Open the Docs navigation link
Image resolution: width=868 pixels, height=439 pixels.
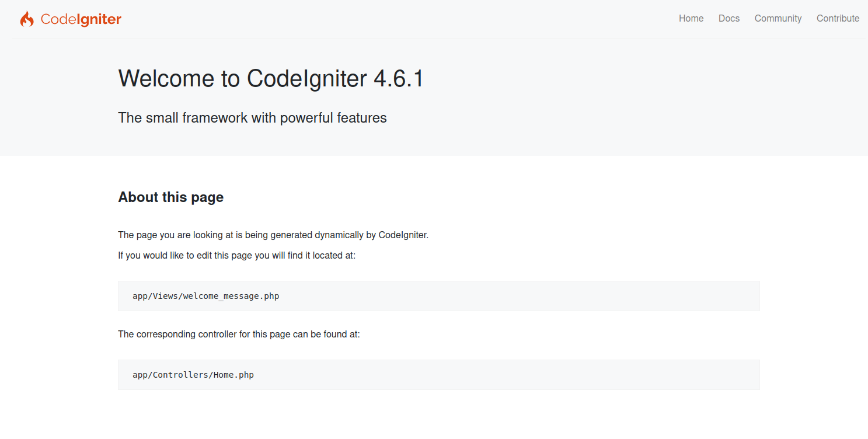point(728,19)
